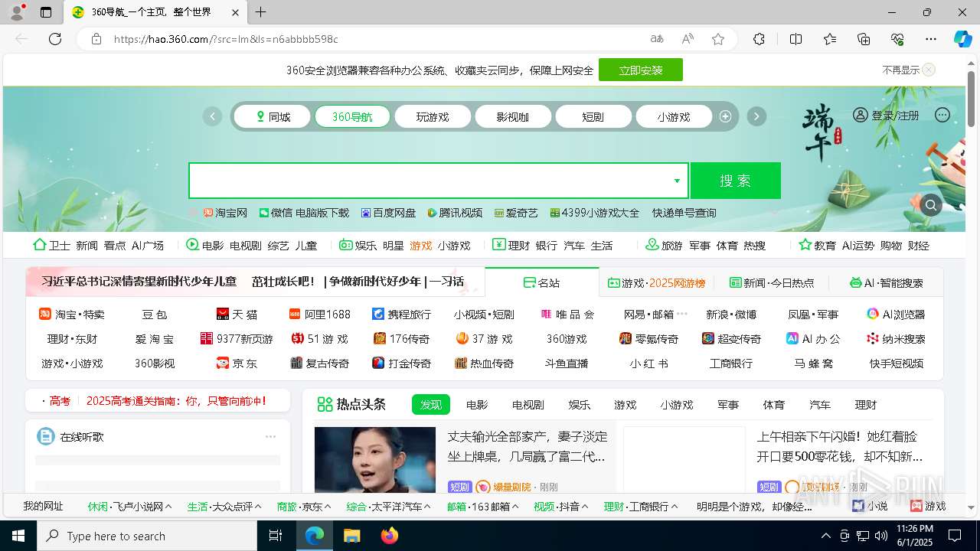The image size is (980, 551).
Task: Open search engine dropdown arrow
Action: pyautogui.click(x=677, y=181)
